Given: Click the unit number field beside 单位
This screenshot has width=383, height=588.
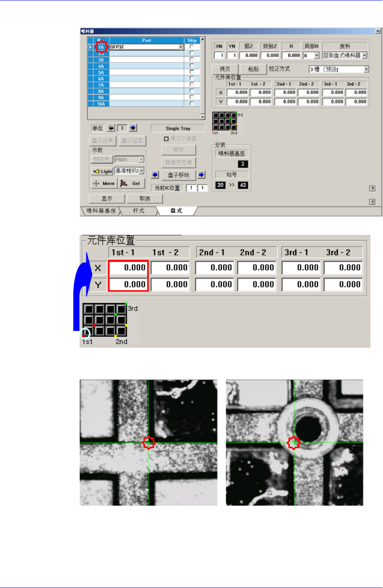Looking at the screenshot, I should pyautogui.click(x=122, y=128).
